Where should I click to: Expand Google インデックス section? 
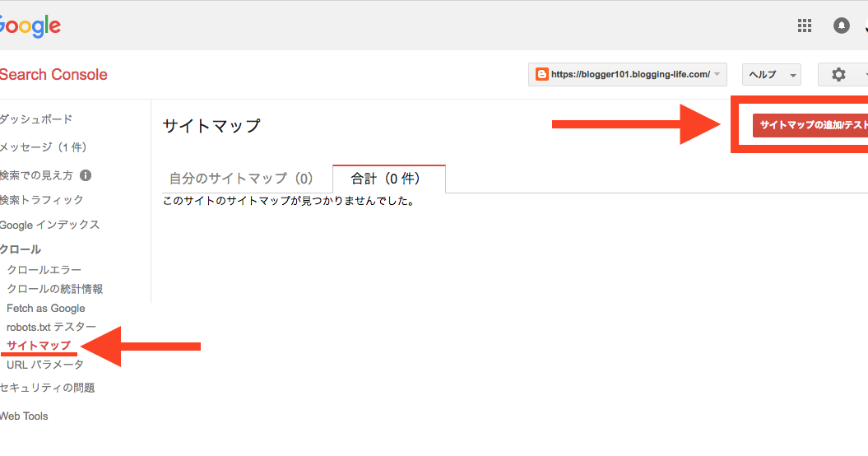pyautogui.click(x=50, y=225)
